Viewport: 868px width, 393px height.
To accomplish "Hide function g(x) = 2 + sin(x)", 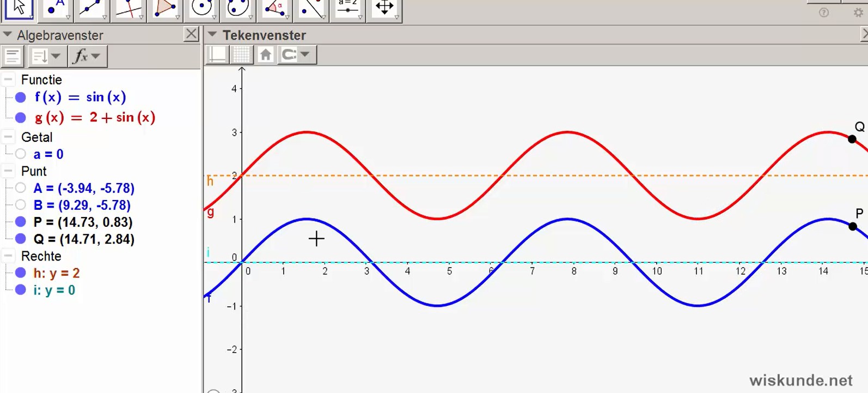I will click(21, 118).
